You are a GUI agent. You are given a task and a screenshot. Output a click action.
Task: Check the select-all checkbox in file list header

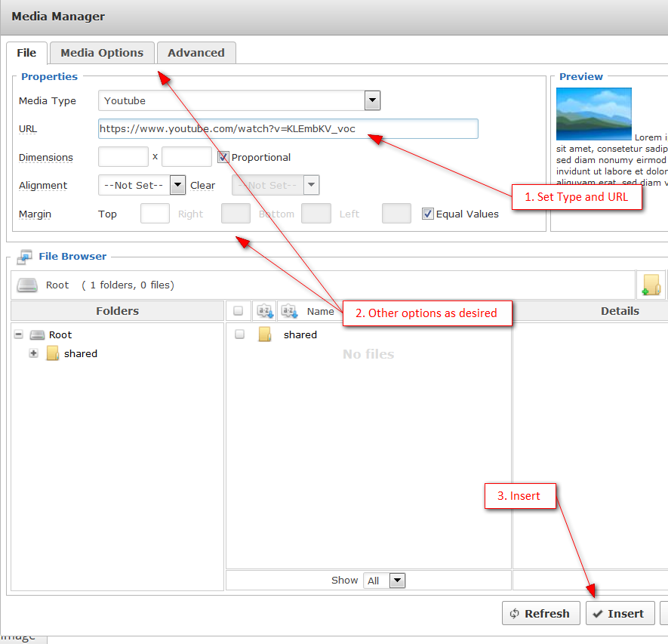tap(239, 310)
